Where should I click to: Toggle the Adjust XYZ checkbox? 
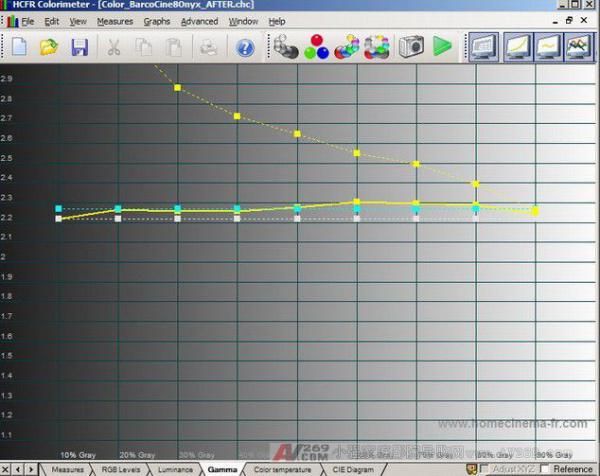point(485,468)
